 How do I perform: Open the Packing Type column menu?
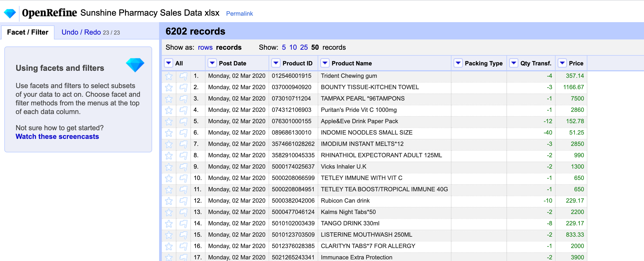click(458, 63)
